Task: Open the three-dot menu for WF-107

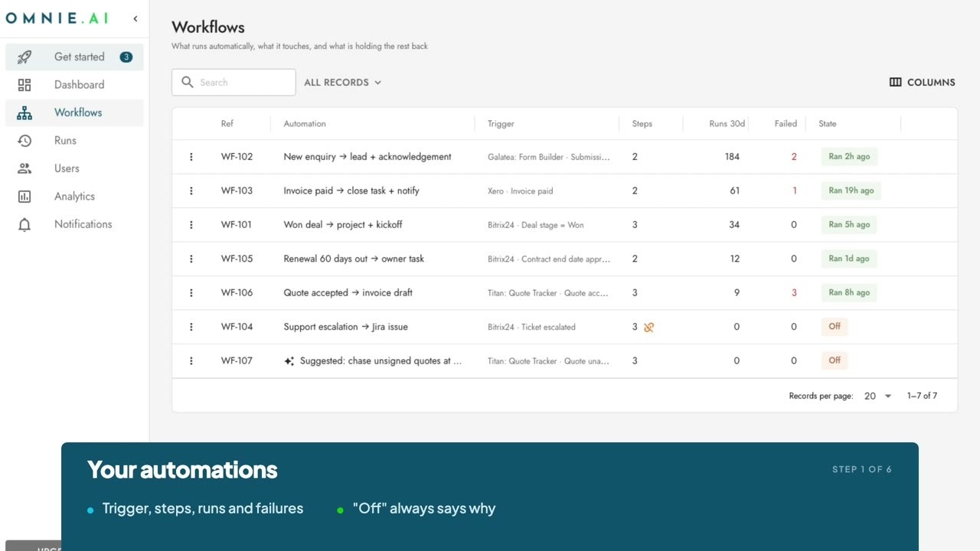Action: click(x=191, y=360)
